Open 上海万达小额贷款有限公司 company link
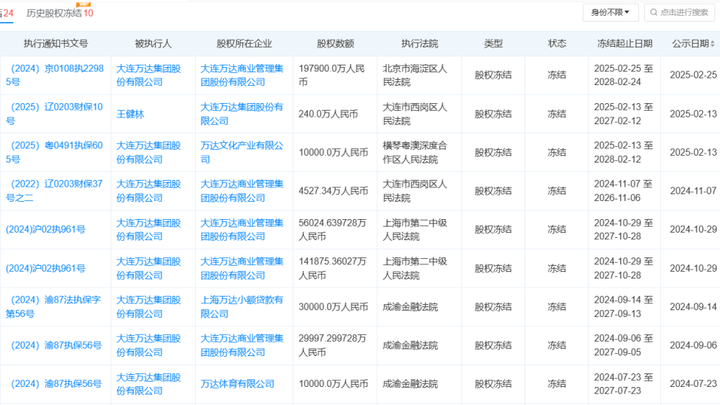Viewport: 720px width, 405px height. pyautogui.click(x=242, y=307)
